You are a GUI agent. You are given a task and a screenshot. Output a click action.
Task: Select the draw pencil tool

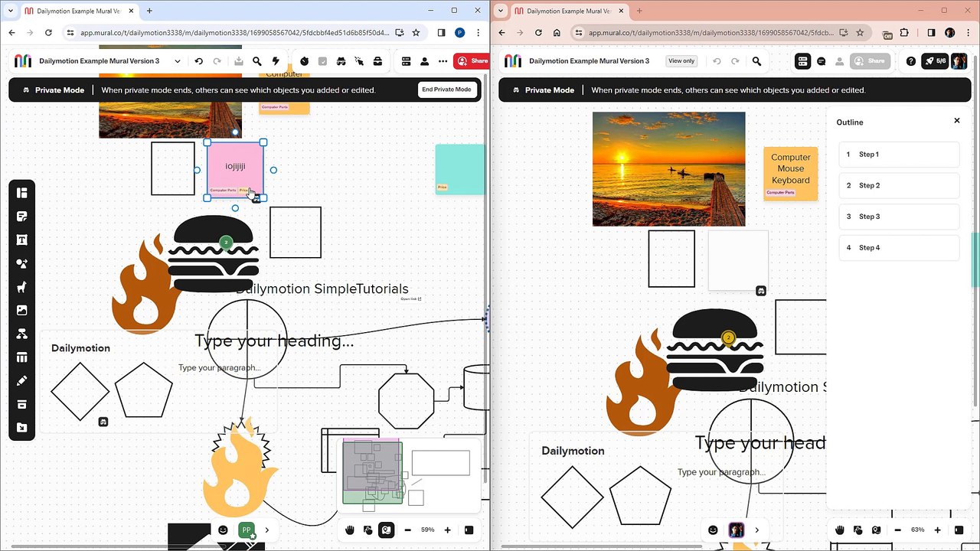21,381
